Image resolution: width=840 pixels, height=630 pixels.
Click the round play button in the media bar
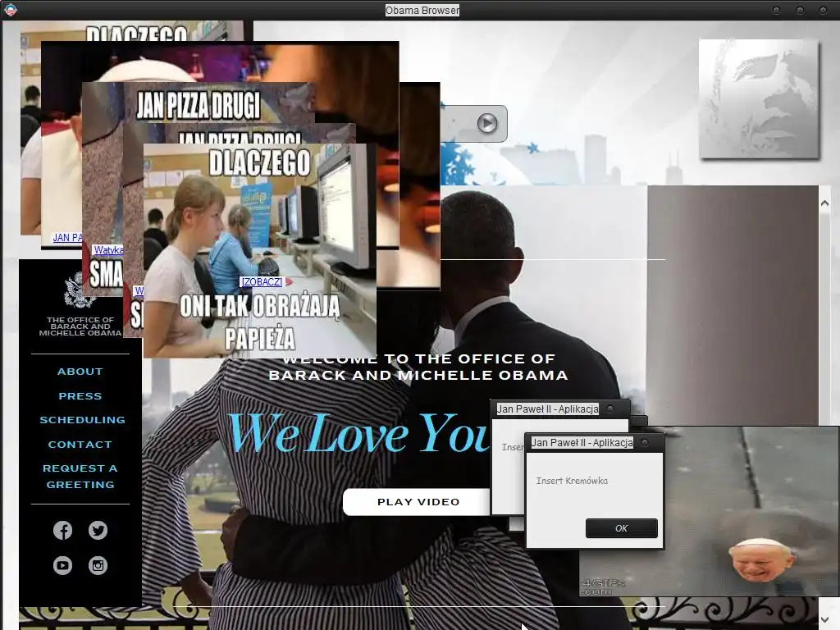(x=487, y=124)
